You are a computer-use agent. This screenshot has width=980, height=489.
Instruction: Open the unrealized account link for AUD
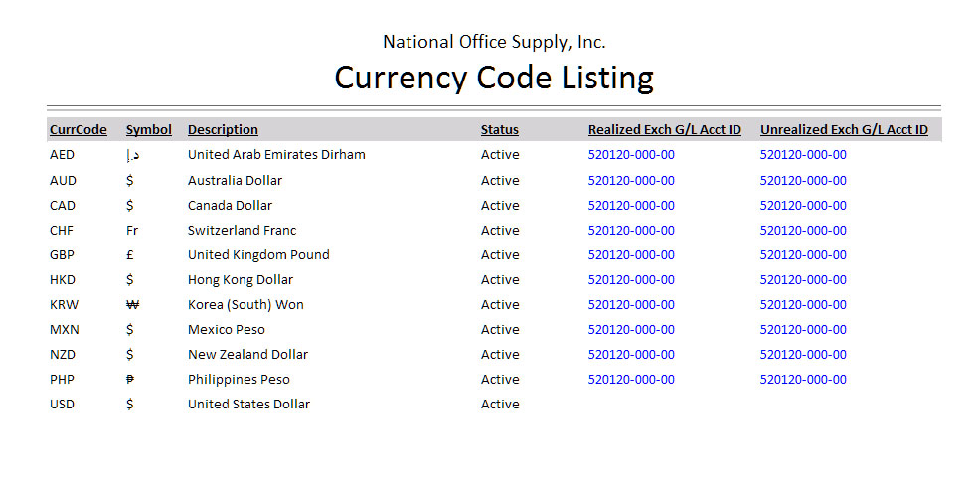point(803,181)
